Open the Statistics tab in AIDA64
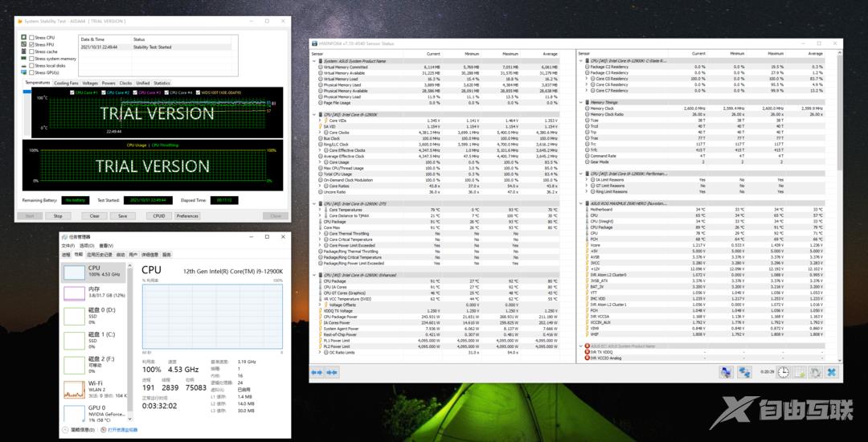Screen dimensions: 868x442 coord(162,83)
